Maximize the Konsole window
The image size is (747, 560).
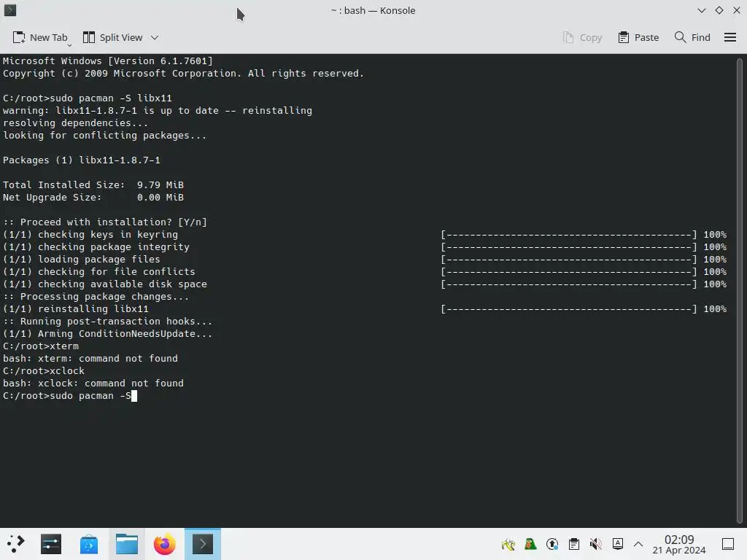[719, 10]
